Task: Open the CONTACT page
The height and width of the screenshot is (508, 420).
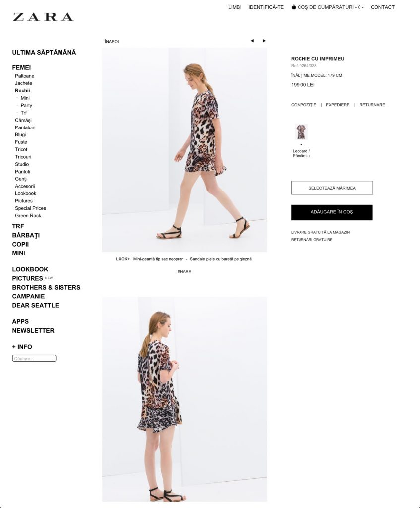Action: [x=383, y=7]
